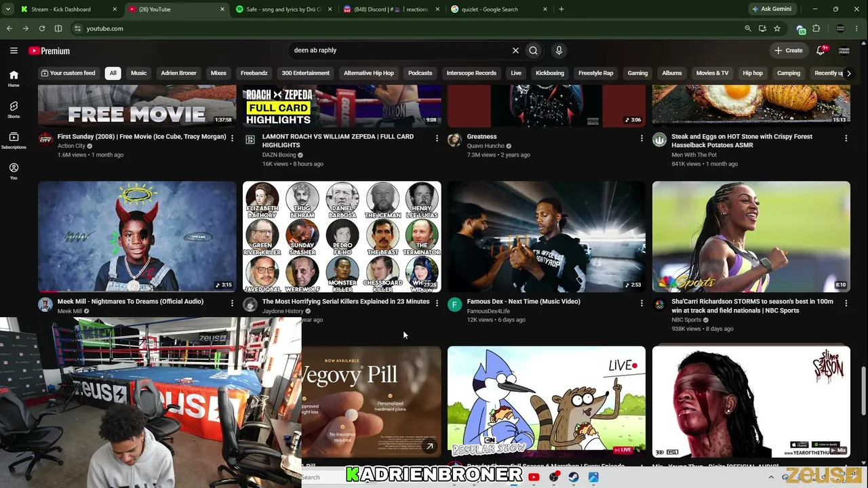Open the Your custom feed chip
Image resolution: width=868 pixels, height=488 pixels.
click(68, 73)
